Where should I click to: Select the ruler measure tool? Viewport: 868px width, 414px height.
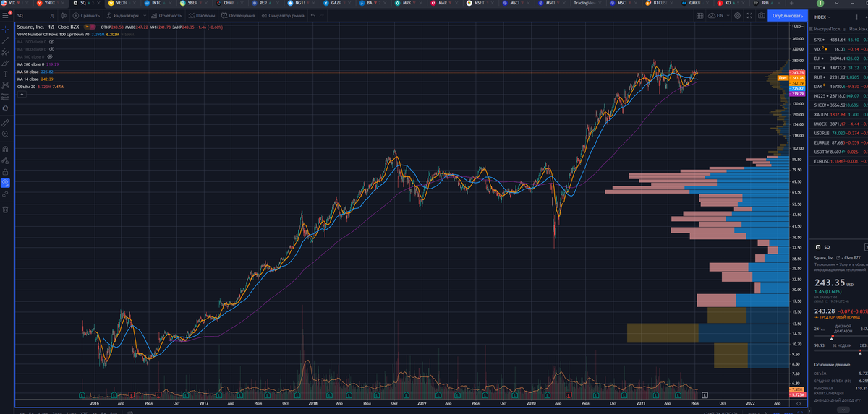click(6, 123)
